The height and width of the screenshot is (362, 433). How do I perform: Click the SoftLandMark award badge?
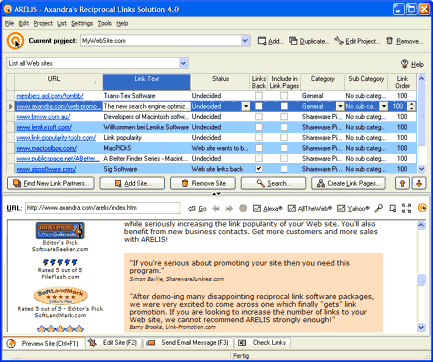pyautogui.click(x=60, y=295)
